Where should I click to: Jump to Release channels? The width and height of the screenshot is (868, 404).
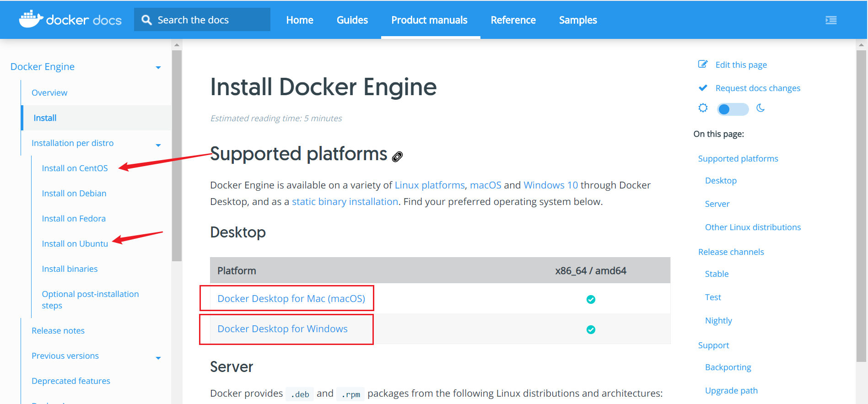[731, 252]
